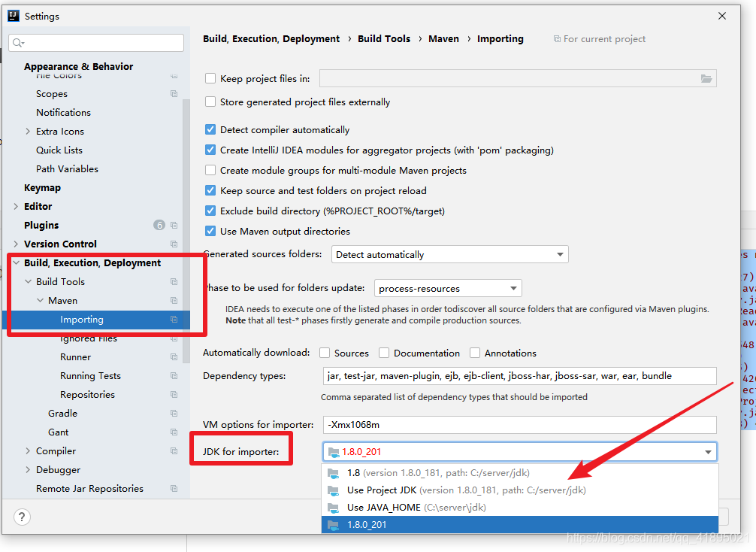Screen dimensions: 756x552
Task: Click the project-level icon beside Importing
Action: click(174, 320)
